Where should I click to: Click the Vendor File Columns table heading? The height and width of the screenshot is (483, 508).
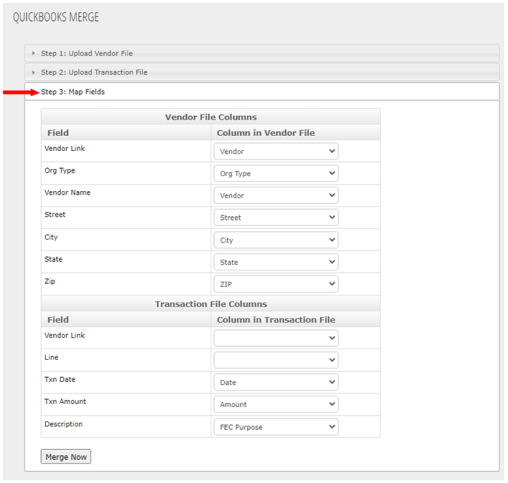211,117
